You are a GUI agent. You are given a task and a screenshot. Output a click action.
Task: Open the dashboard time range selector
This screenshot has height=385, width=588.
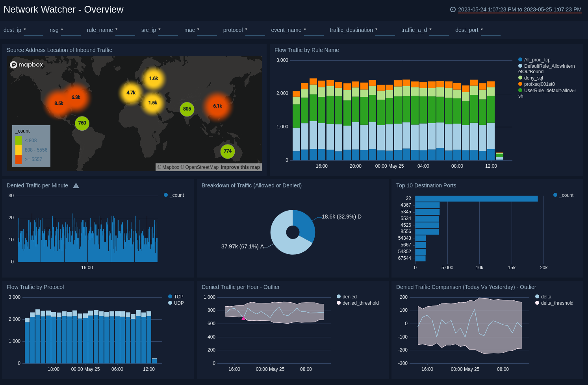[x=520, y=9]
